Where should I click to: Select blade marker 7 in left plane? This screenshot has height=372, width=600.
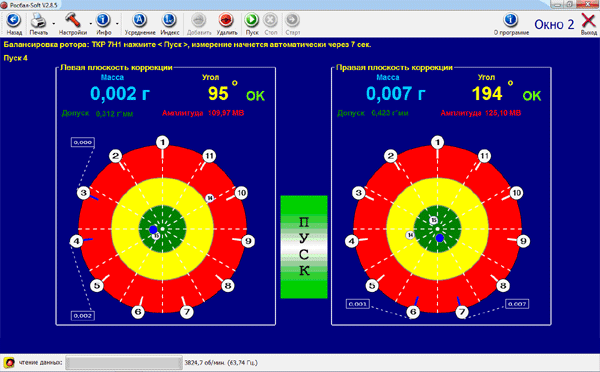tap(187, 312)
